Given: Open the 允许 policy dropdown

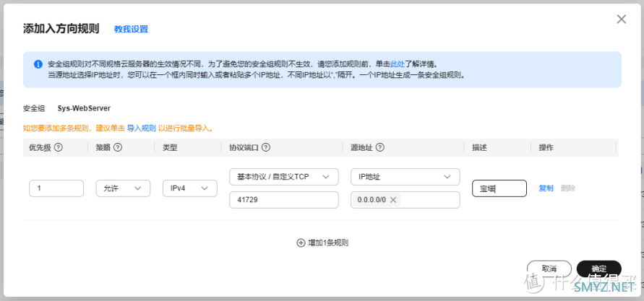Looking at the screenshot, I should (123, 188).
